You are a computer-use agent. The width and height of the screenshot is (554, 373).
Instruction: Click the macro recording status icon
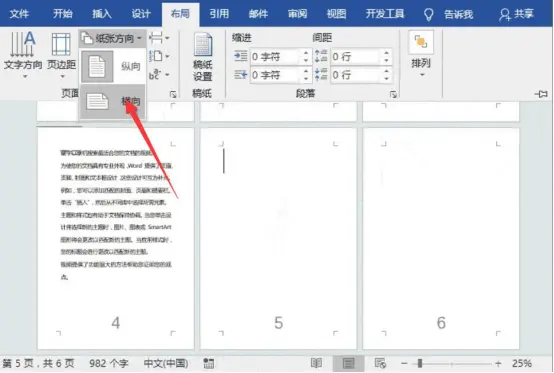[208, 363]
